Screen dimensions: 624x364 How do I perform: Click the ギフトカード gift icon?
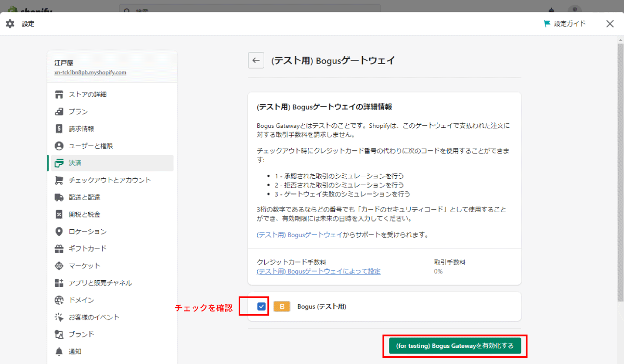[x=59, y=249]
